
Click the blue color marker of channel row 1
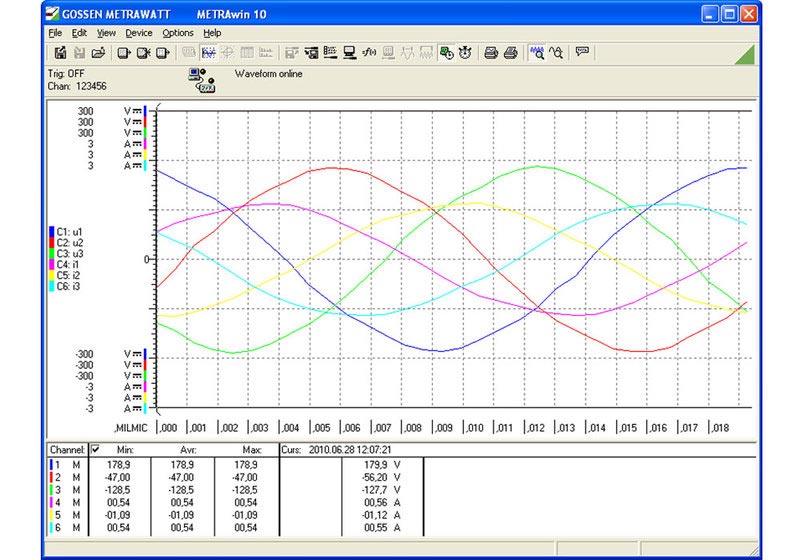pos(51,465)
